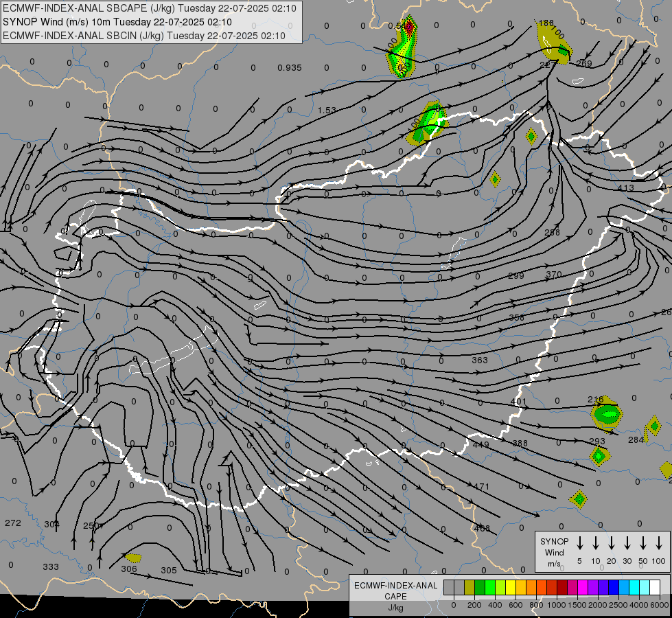Select the red-core CAPE cell at the top
Image resolution: width=672 pixels, height=618 pixels.
pyautogui.click(x=404, y=47)
